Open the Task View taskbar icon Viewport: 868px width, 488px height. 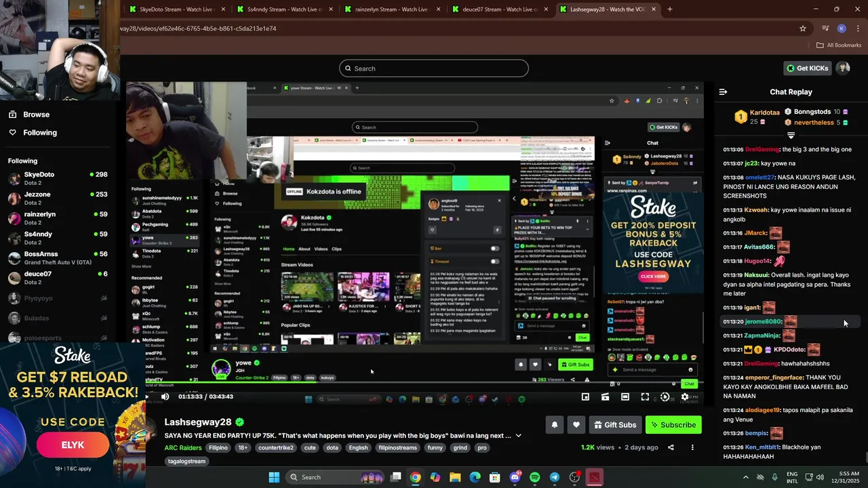(395, 477)
